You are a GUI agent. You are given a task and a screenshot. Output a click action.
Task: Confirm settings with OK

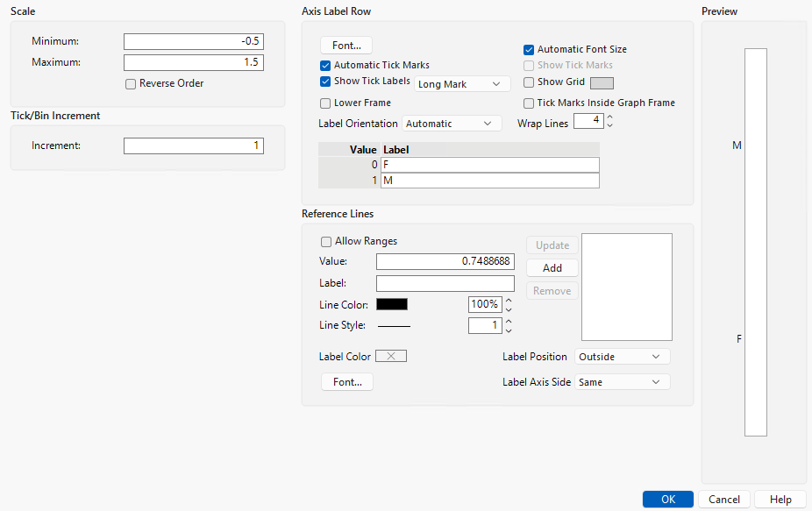(667, 499)
